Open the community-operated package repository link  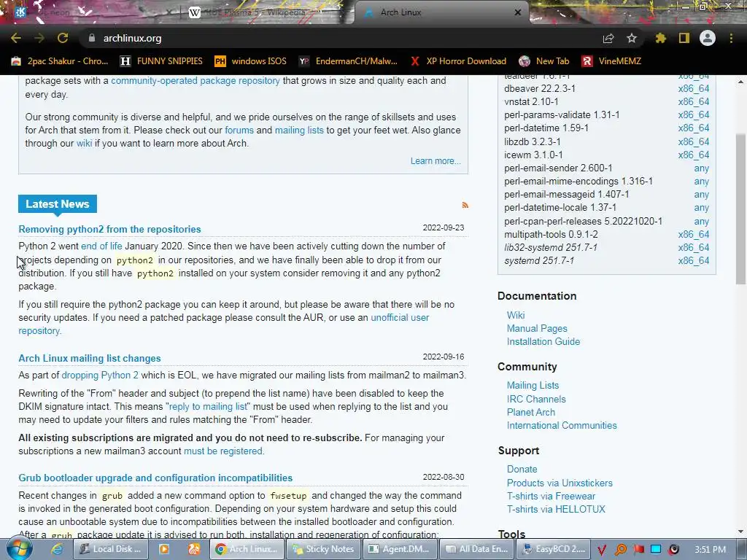(x=196, y=80)
